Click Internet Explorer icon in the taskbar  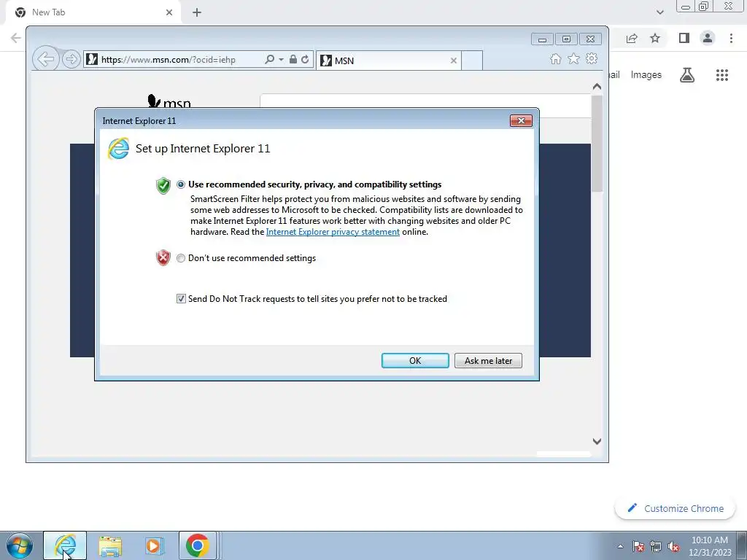tap(65, 545)
